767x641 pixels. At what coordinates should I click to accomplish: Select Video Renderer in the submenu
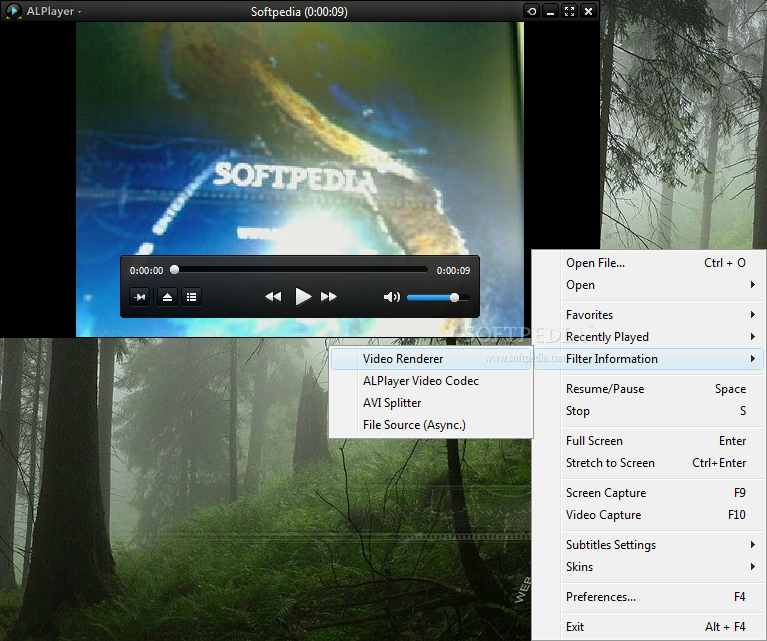[431, 359]
